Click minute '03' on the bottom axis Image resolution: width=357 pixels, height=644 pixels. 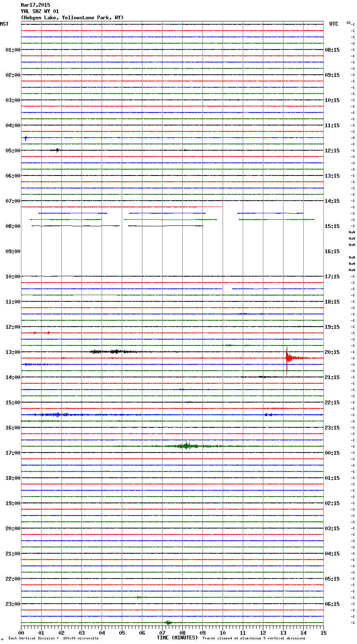tap(81, 633)
